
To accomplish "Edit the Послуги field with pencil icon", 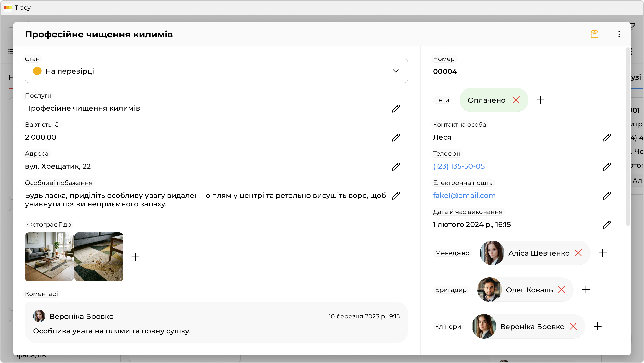I will coord(396,109).
